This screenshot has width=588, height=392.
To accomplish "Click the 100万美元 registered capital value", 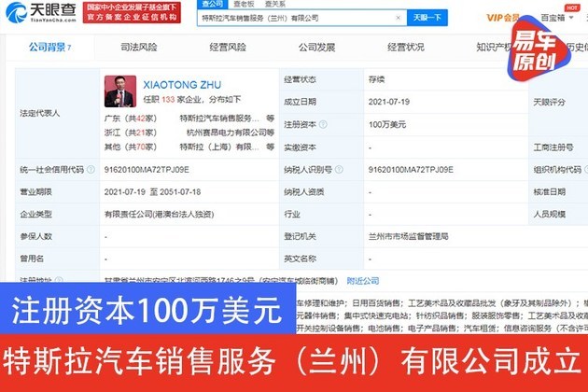I will pos(387,124).
